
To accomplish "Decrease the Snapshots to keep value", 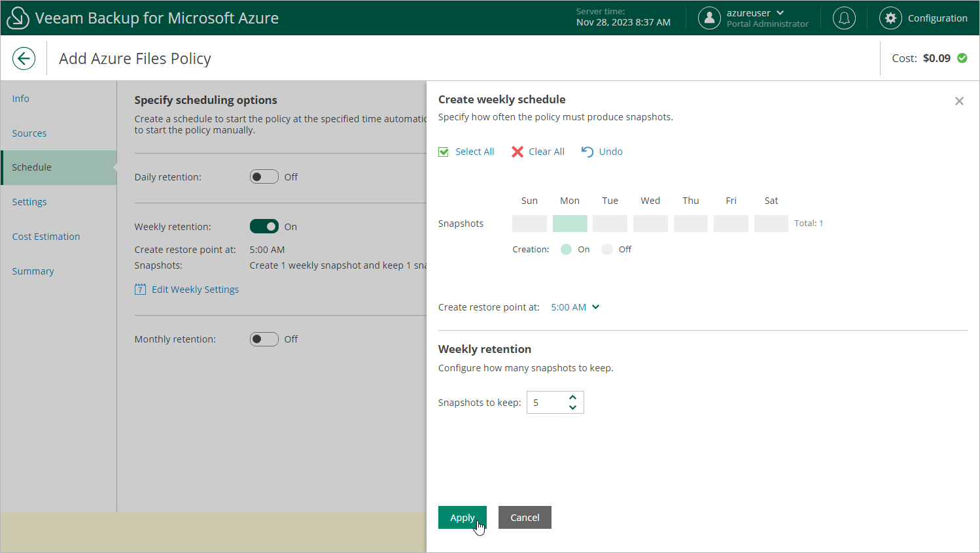I will click(572, 407).
